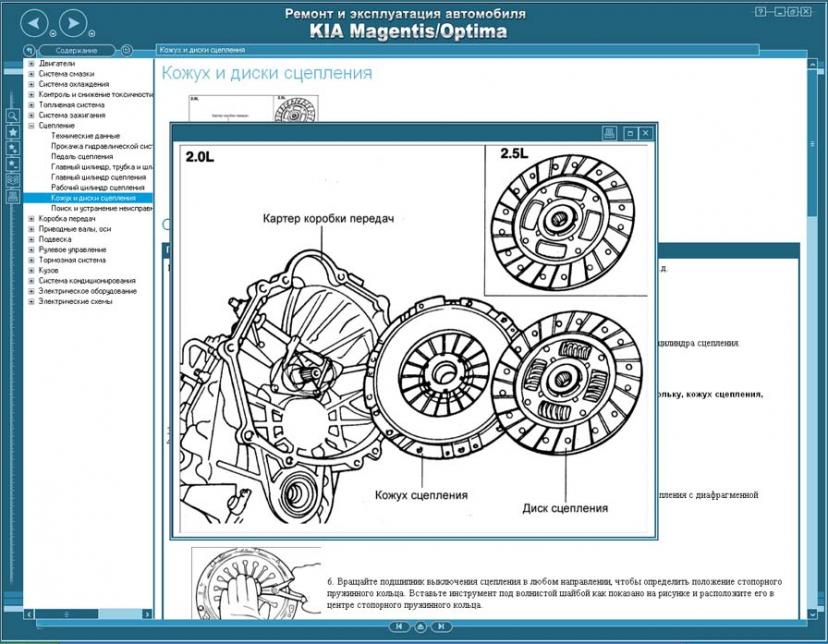Image resolution: width=828 pixels, height=644 pixels.
Task: Expand the Система зажигания node
Action: pyautogui.click(x=31, y=115)
